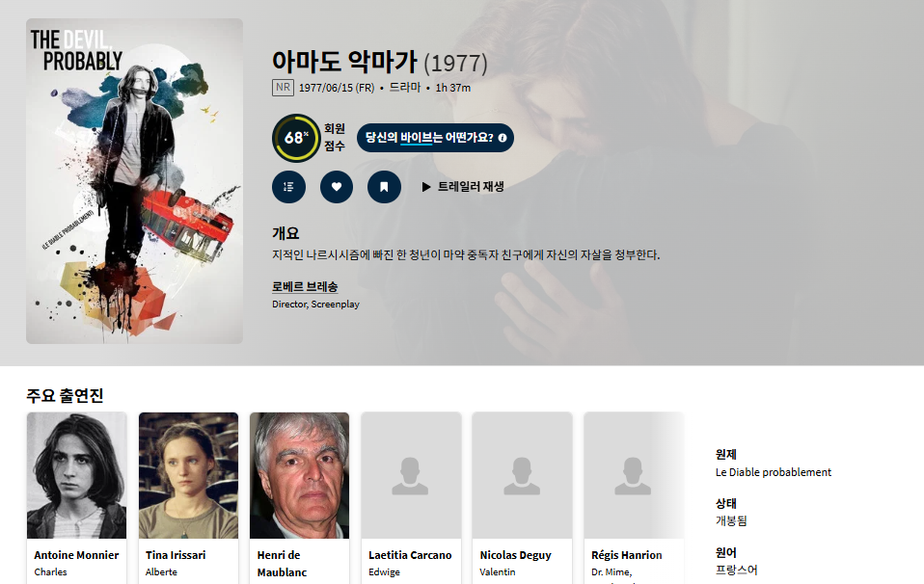Open Tina Irissari's photo
This screenshot has width=924, height=584.
[189, 475]
